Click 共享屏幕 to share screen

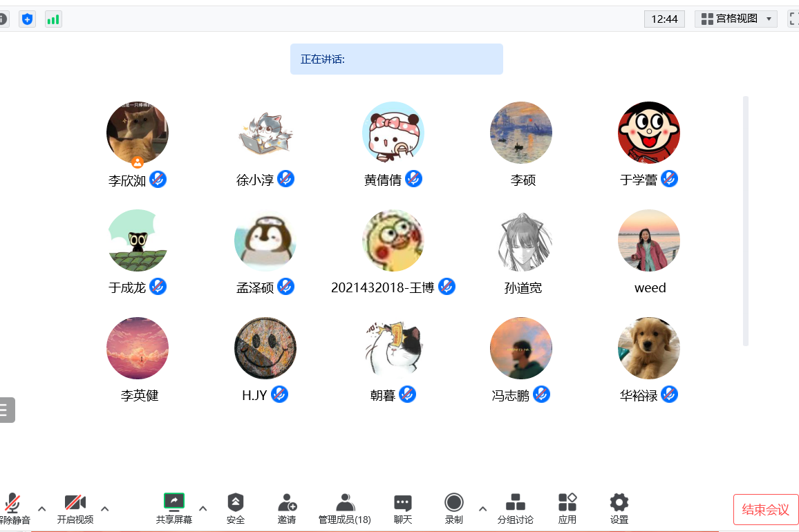coord(174,509)
